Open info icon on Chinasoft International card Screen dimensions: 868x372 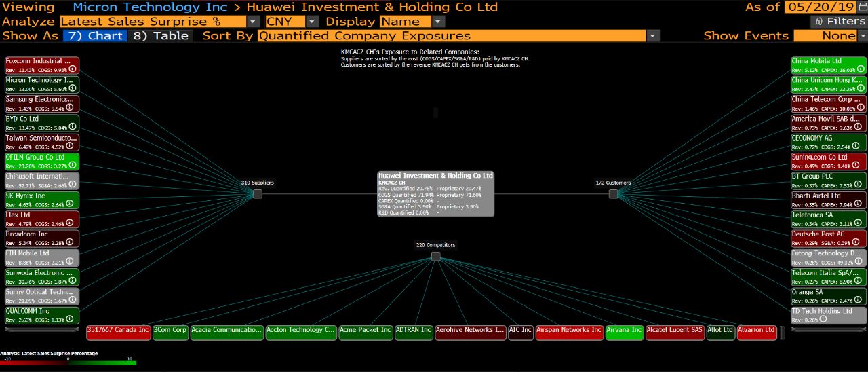coord(73,185)
